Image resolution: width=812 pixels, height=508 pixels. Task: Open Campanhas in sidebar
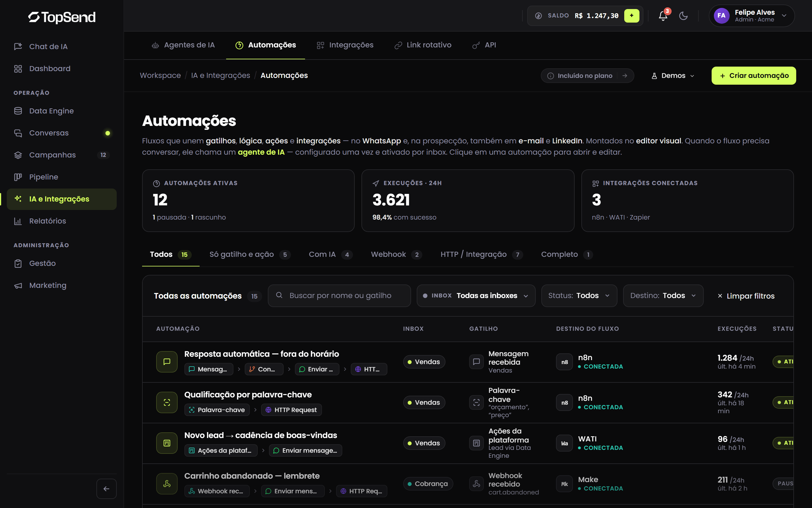[x=62, y=155]
